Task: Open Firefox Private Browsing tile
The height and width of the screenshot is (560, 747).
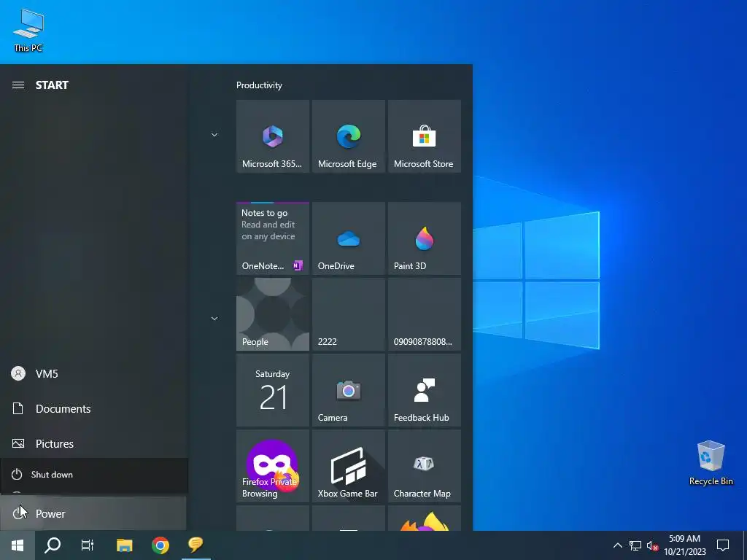Action: click(x=273, y=466)
